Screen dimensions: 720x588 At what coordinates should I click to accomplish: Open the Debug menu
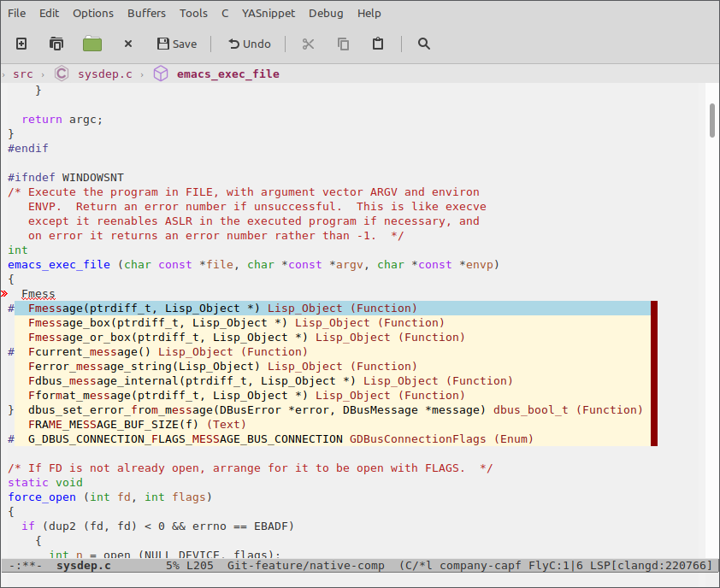(x=326, y=13)
